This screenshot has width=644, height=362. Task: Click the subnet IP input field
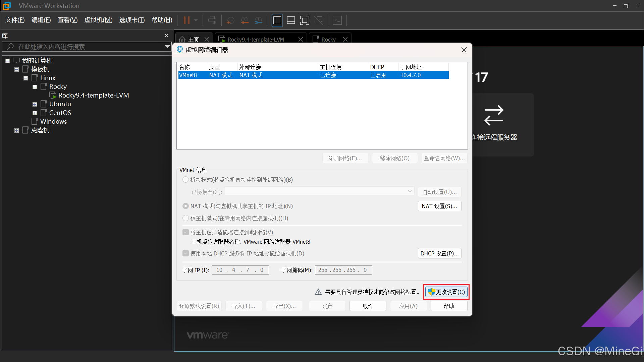pos(240,270)
